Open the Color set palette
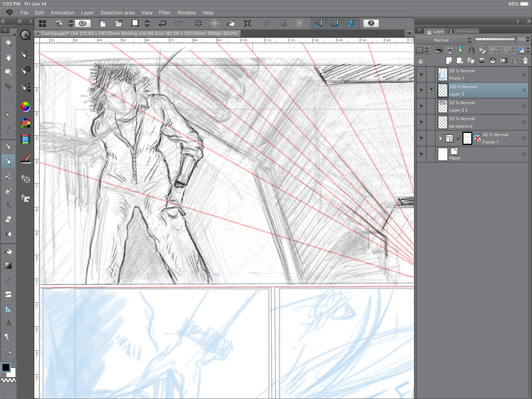Screen dimensions: 532x399 [x=25, y=123]
